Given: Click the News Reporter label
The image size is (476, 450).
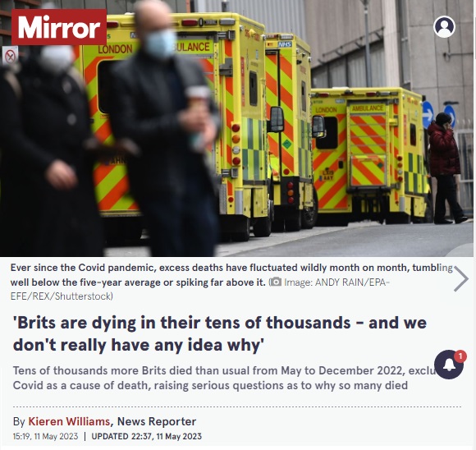Looking at the screenshot, I should coord(156,421).
